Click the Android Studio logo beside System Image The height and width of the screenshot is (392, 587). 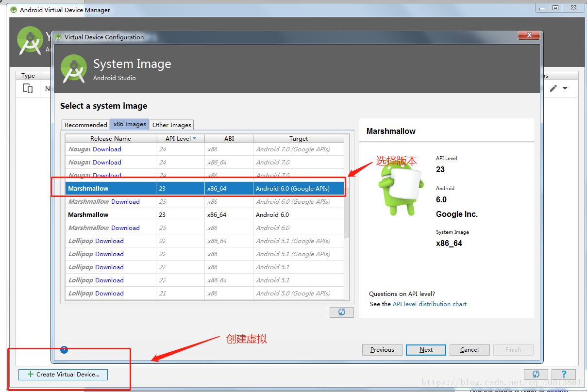click(x=74, y=69)
